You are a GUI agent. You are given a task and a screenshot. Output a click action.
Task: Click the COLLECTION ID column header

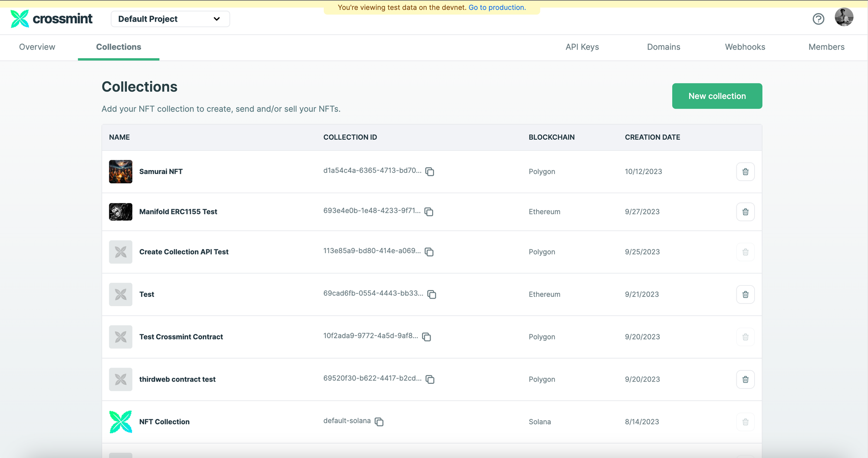click(x=350, y=137)
